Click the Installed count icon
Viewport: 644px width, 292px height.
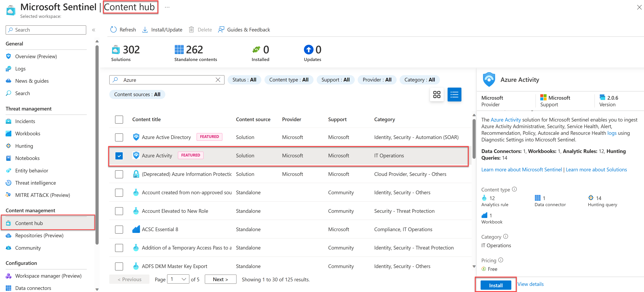coord(256,50)
